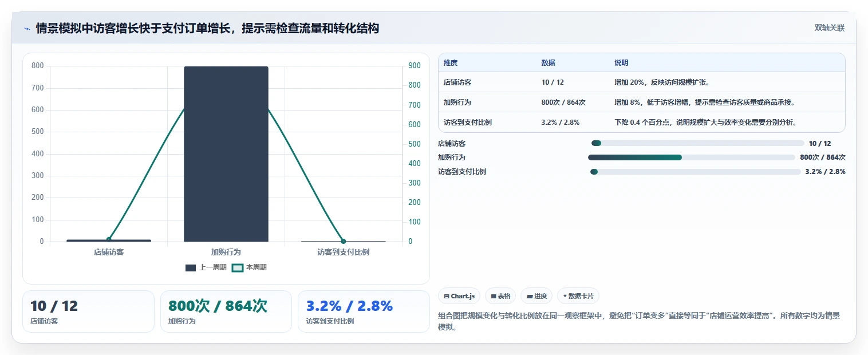Open the 10 / 12 店铺访客 data card
Viewport: 868px width, 355px height.
[88, 311]
